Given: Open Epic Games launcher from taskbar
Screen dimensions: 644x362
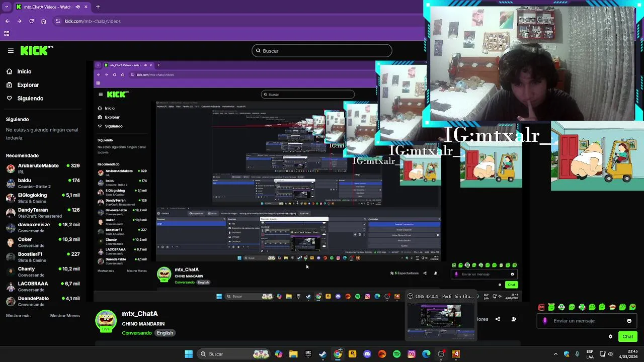Looking at the screenshot, I should (308, 354).
